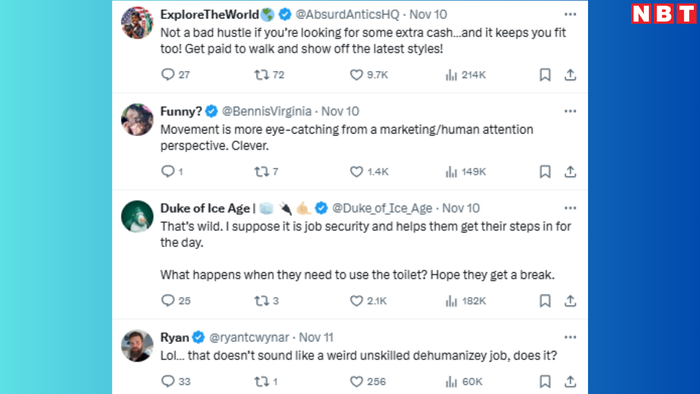View analytics of Funny? tweet showing 149K
This screenshot has height=394, width=700.
(466, 172)
